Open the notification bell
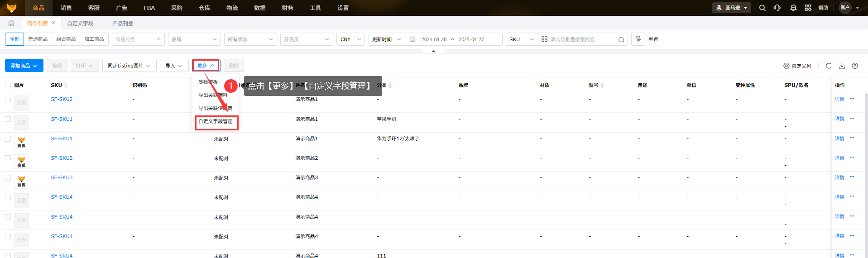Image resolution: width=868 pixels, height=258 pixels. point(793,8)
